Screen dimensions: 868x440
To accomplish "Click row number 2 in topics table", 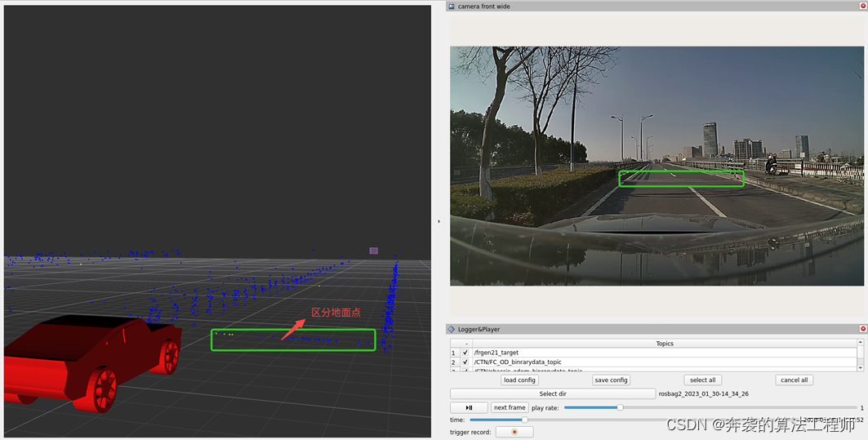I will (x=453, y=362).
